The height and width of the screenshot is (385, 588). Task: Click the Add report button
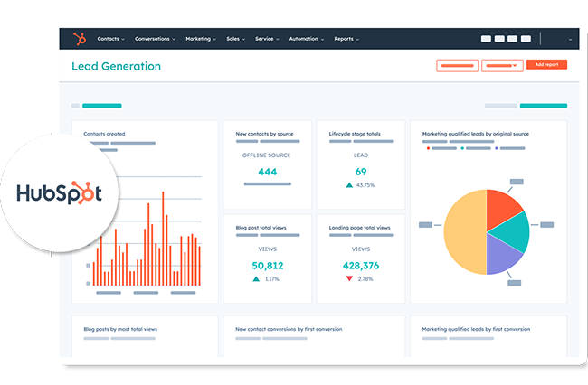click(546, 64)
